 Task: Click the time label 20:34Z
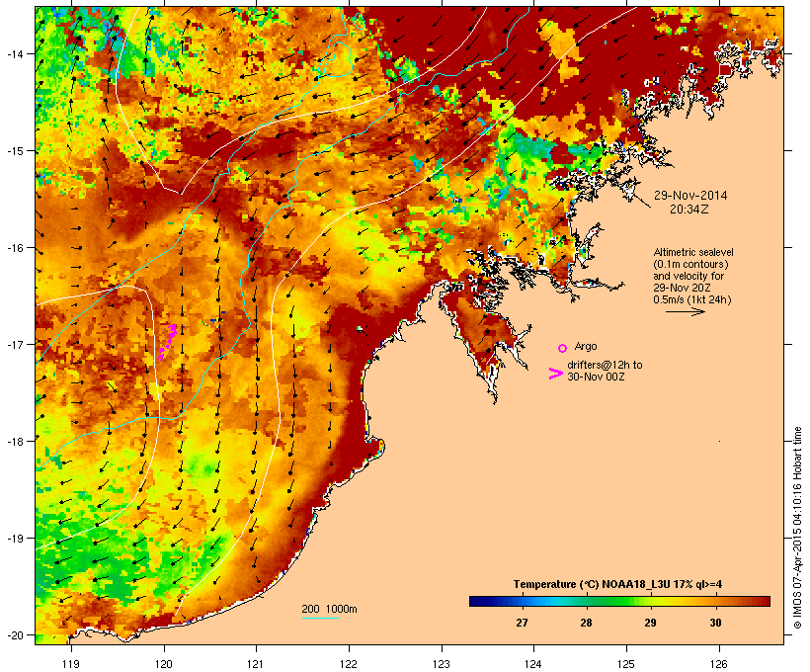click(689, 210)
